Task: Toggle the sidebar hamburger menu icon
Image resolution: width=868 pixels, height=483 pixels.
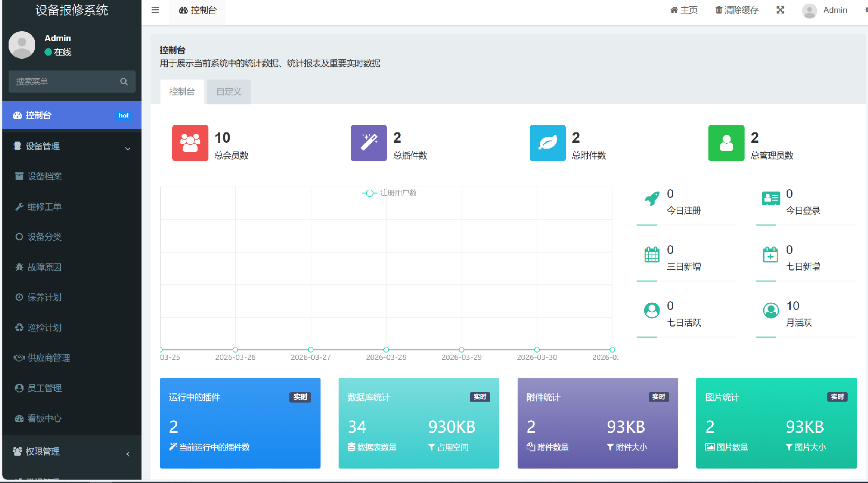Action: pyautogui.click(x=155, y=10)
